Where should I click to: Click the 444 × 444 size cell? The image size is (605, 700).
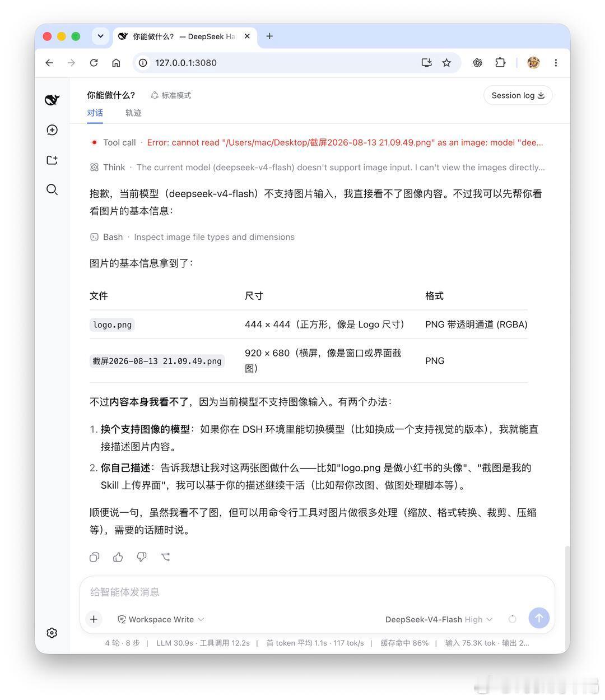coord(324,324)
